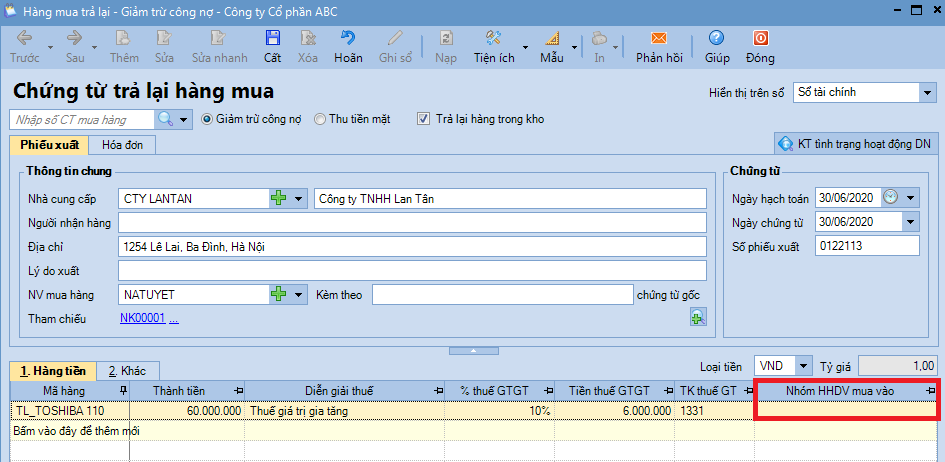The width and height of the screenshot is (945, 462).
Task: Open Hiển thị trên sổ dropdown
Action: coord(926,93)
